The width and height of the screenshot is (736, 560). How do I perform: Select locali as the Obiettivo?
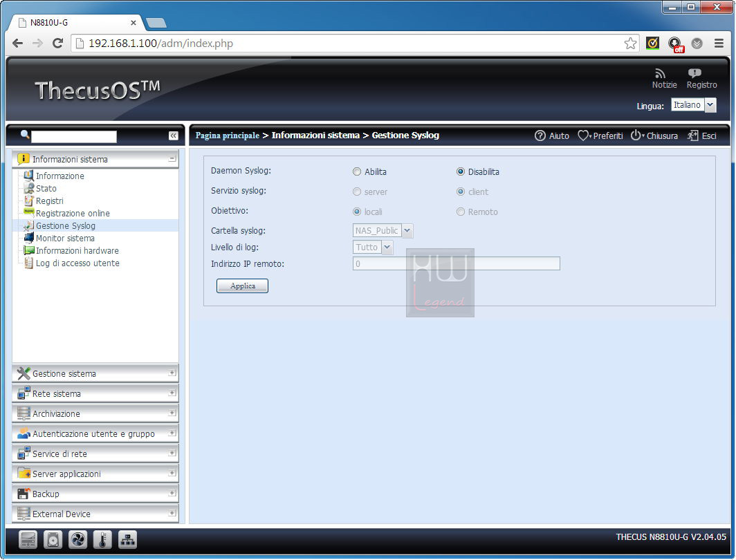[x=357, y=212]
